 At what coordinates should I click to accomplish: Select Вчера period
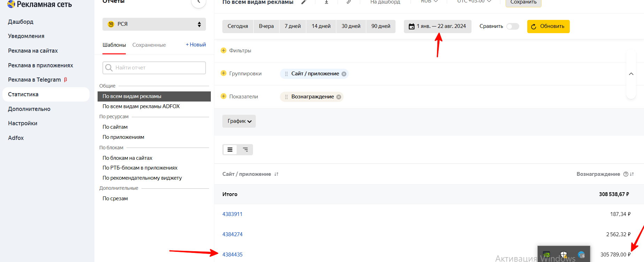click(x=266, y=27)
